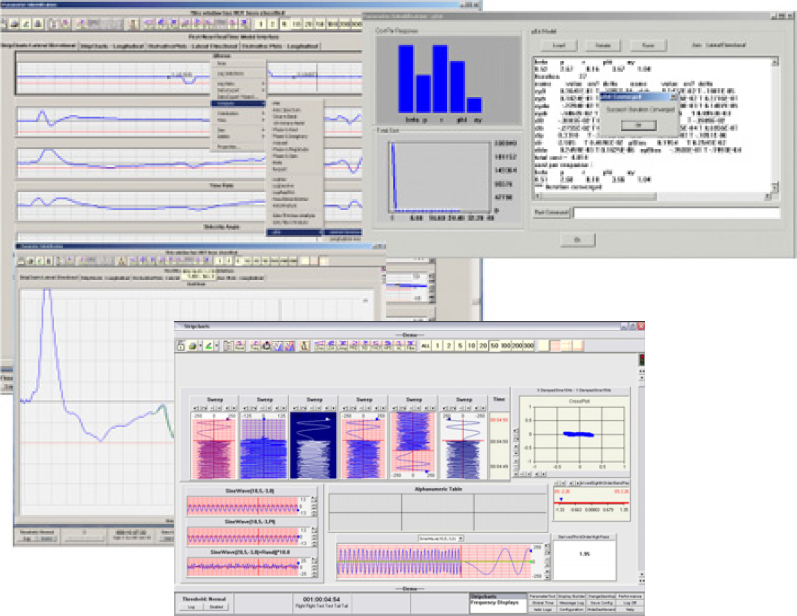The height and width of the screenshot is (616, 797).
Task: Switch to Derivative Plots - Lateral Directional tab
Action: point(193,46)
